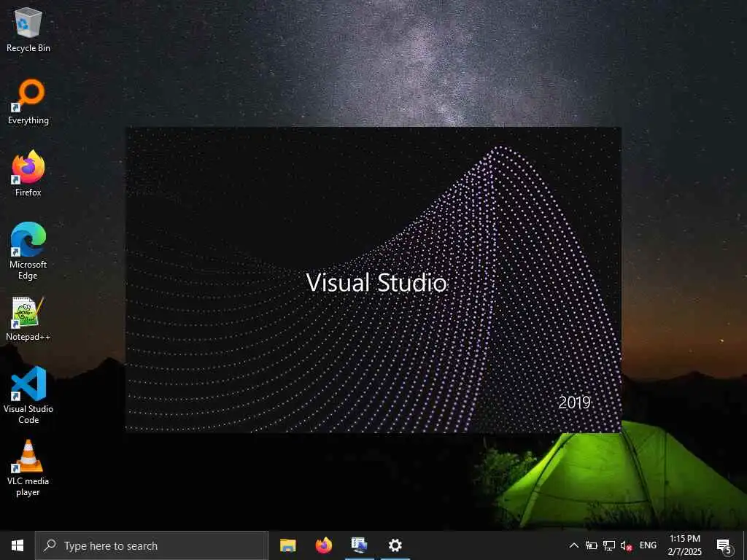Select the VLC media player desktop shortcut
This screenshot has width=747, height=560.
28,468
